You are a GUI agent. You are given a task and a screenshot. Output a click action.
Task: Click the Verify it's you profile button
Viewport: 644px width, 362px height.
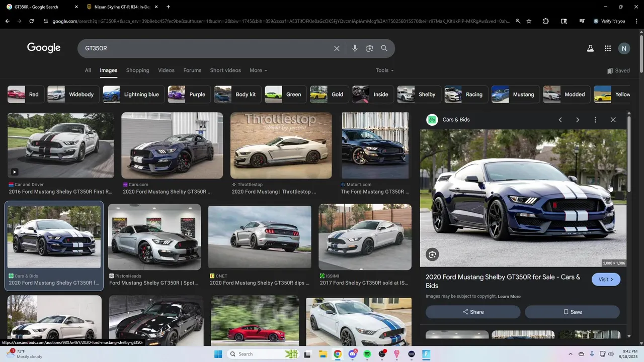pos(609,21)
